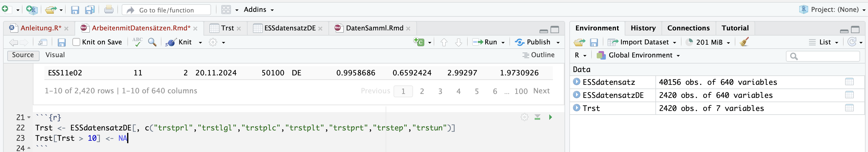Click the Open File folder icon
Viewport: 868px width, 152px height.
click(51, 10)
